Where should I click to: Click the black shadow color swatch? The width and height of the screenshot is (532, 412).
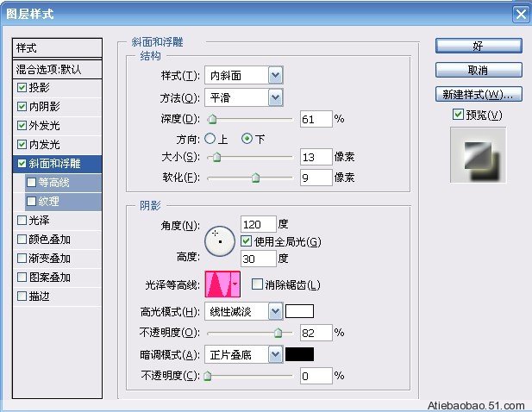300,353
